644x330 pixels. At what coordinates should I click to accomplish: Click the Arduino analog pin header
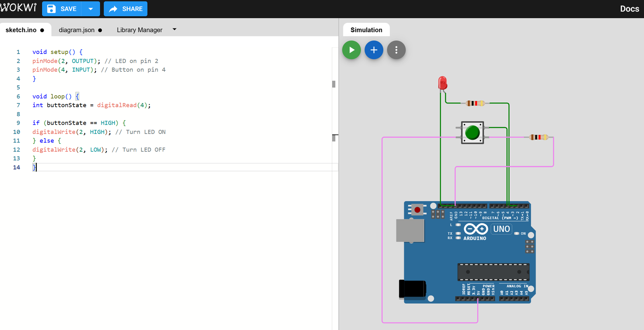coord(514,299)
